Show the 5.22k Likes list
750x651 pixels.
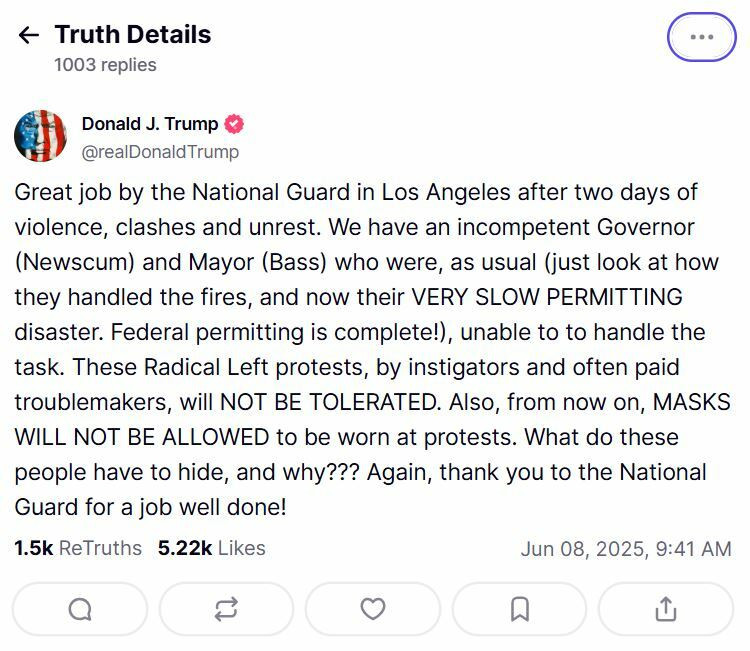click(212, 548)
